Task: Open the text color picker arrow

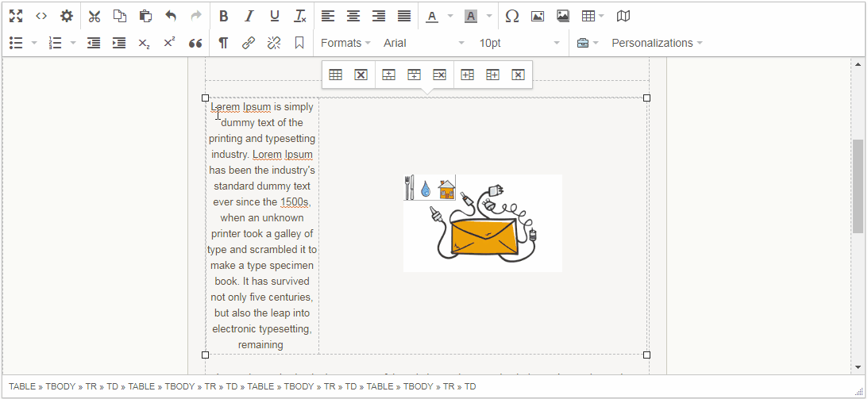Action: (x=450, y=16)
